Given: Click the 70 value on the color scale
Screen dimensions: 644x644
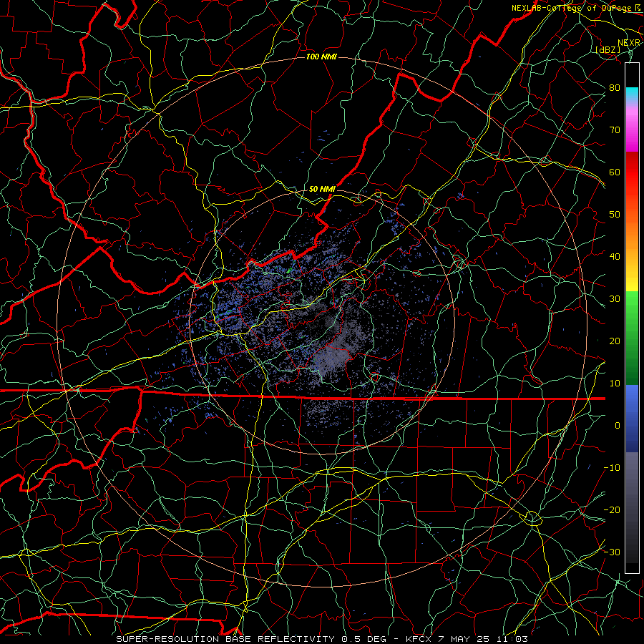Looking at the screenshot, I should pos(615,130).
